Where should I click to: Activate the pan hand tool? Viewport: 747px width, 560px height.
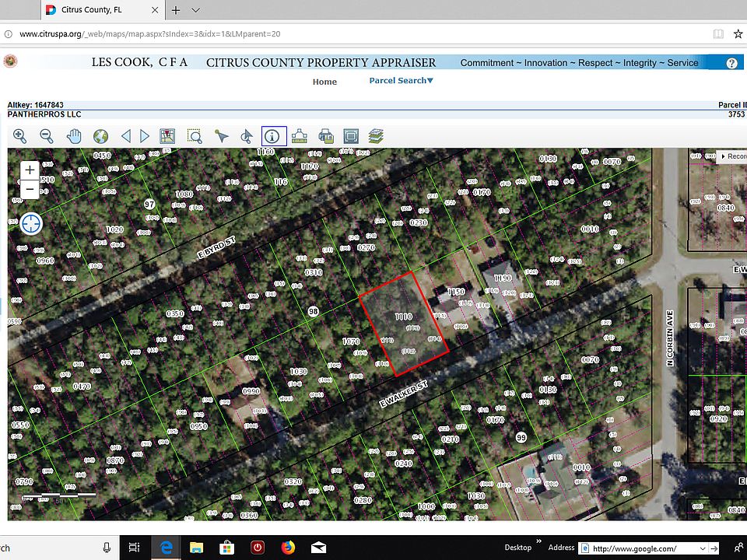pyautogui.click(x=74, y=136)
